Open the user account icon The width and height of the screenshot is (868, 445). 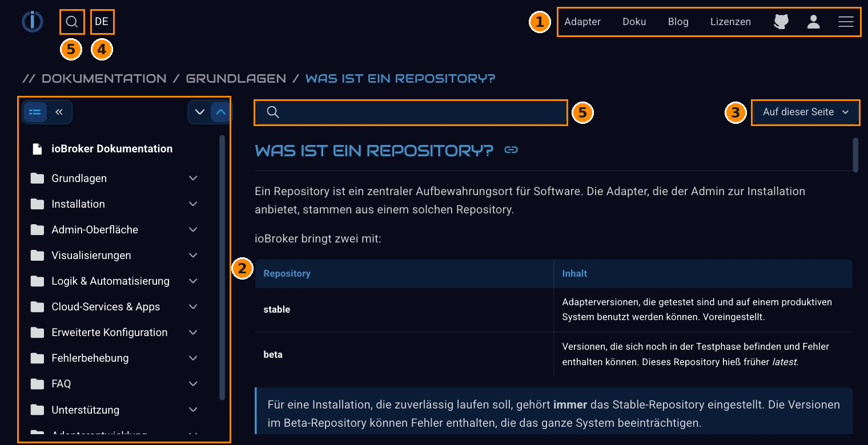coord(813,22)
